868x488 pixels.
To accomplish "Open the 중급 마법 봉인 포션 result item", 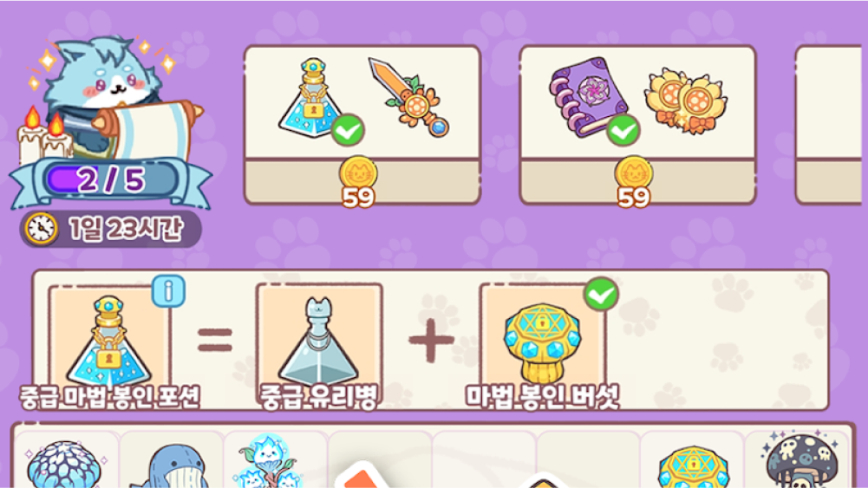I will click(109, 346).
